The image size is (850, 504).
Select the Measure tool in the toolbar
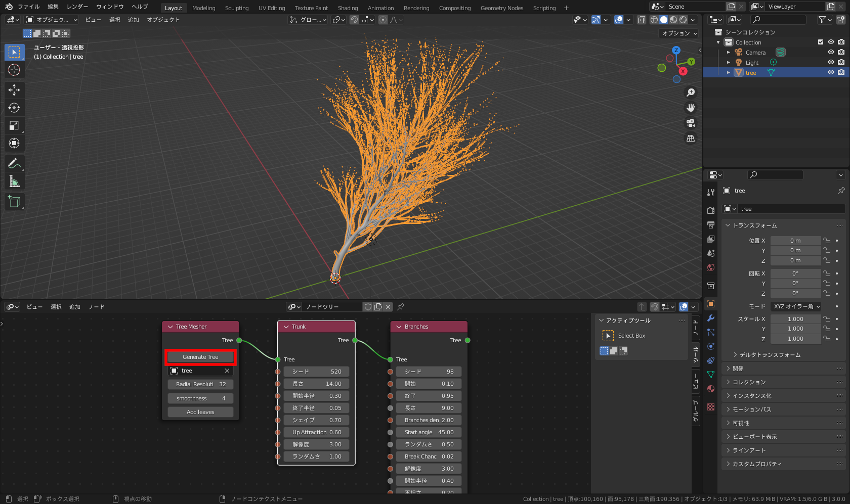coord(14,180)
